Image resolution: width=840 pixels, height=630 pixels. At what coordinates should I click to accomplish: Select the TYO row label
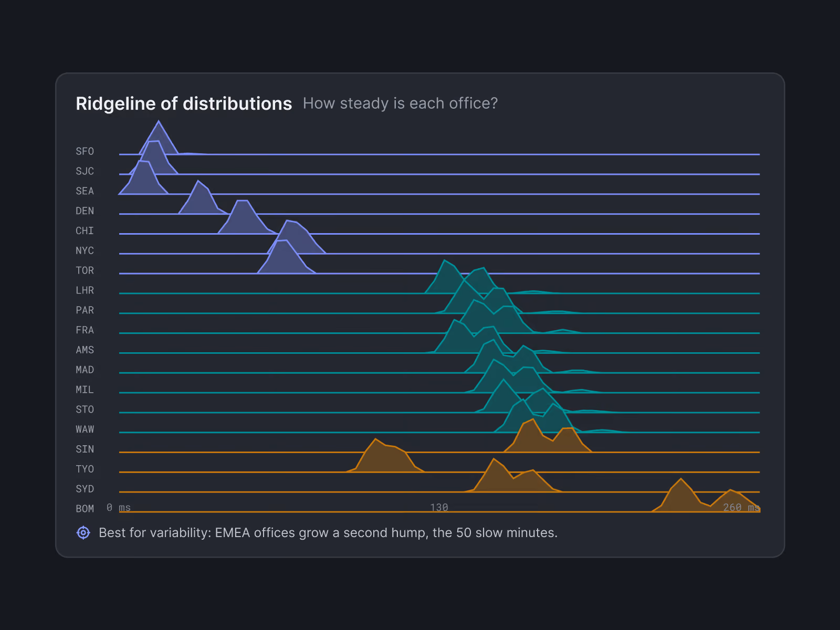85,469
